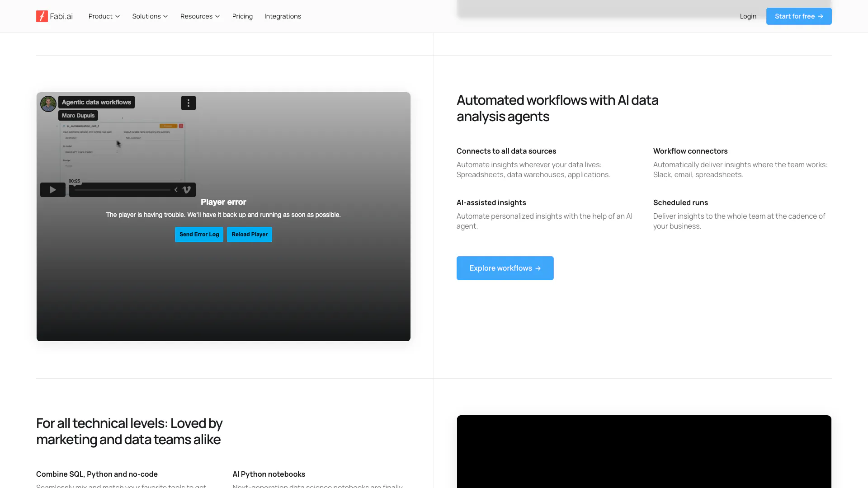868x488 pixels.
Task: Click the video progress bar
Action: tap(122, 190)
